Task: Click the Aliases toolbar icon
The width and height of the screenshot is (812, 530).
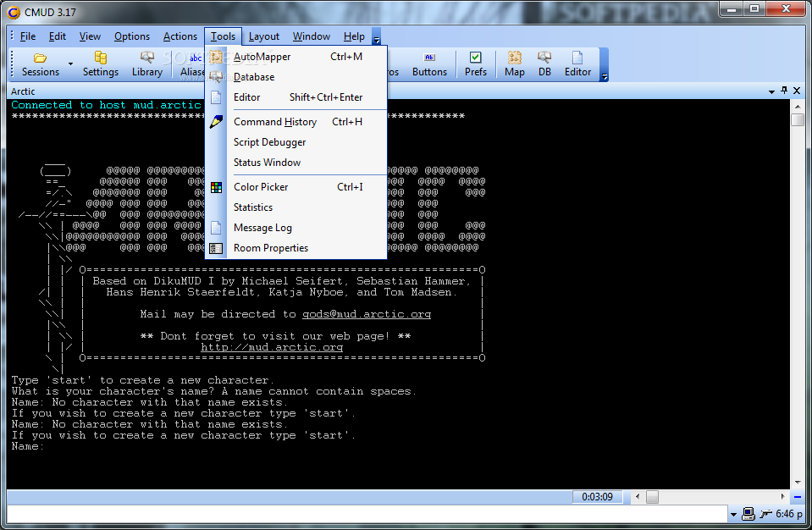Action: coord(193,64)
